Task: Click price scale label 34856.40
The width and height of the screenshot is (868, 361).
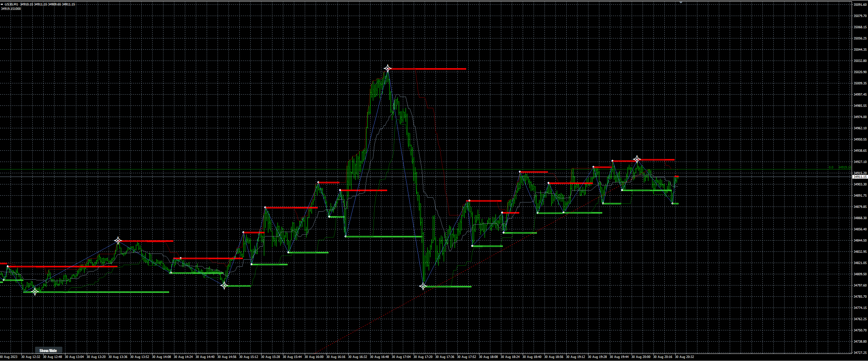Action: coord(860,229)
